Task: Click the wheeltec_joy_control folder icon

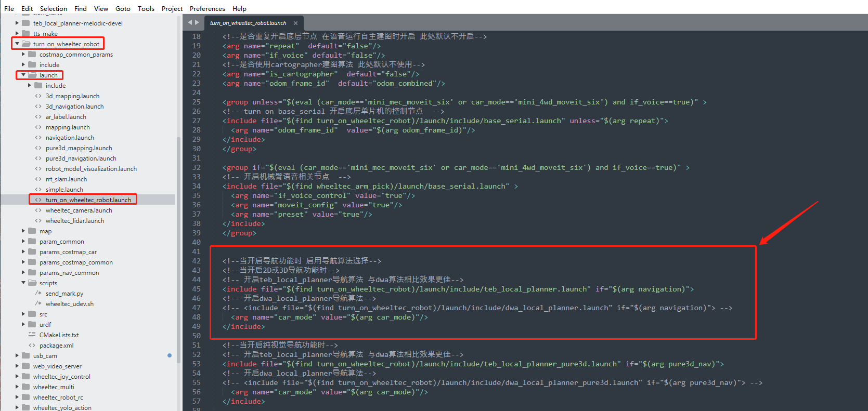Action: point(26,377)
